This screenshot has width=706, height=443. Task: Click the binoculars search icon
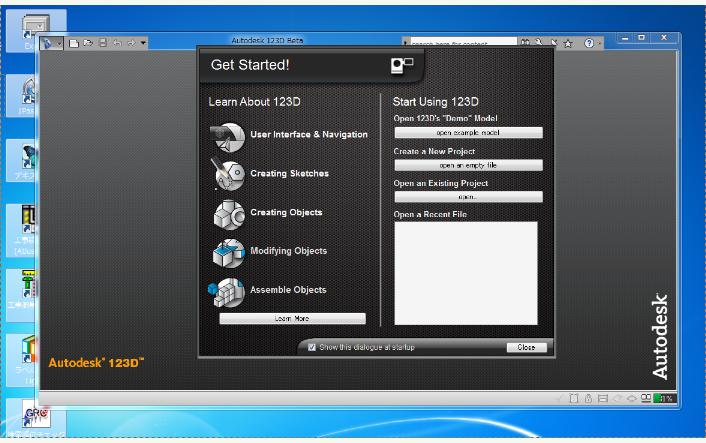point(525,42)
